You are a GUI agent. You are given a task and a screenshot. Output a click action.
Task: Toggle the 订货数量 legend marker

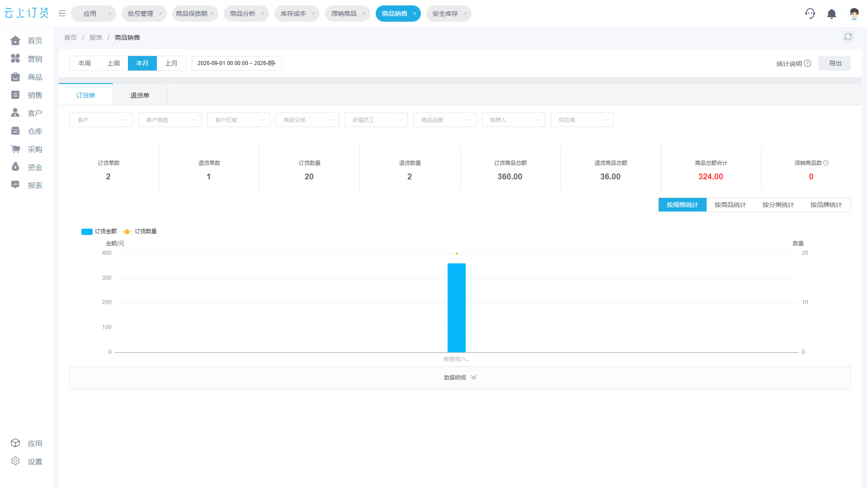(x=127, y=231)
